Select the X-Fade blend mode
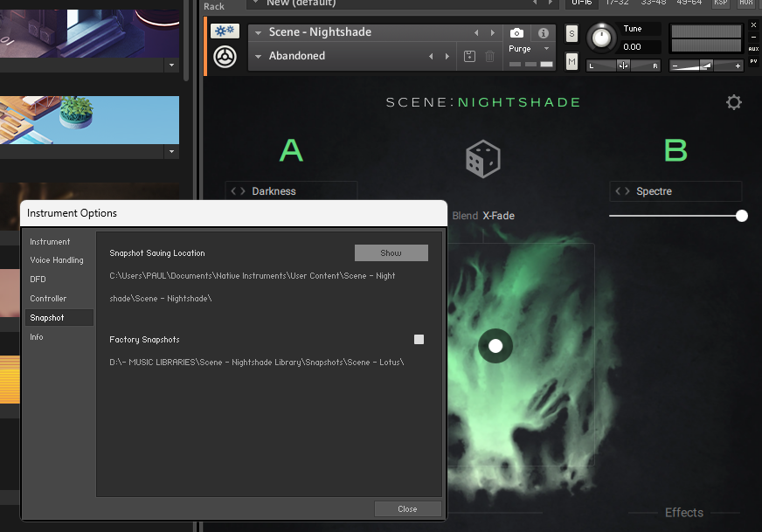Image resolution: width=762 pixels, height=532 pixels. (x=499, y=216)
